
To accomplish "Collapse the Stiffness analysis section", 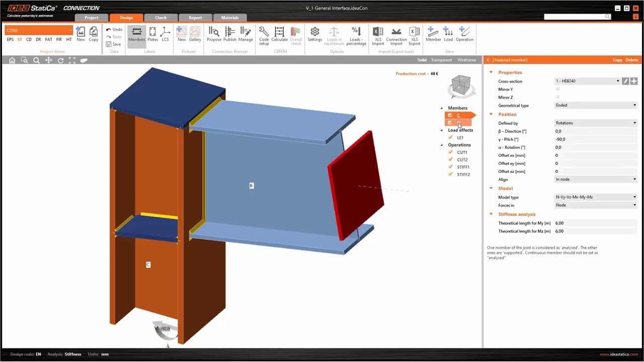I will tap(491, 214).
